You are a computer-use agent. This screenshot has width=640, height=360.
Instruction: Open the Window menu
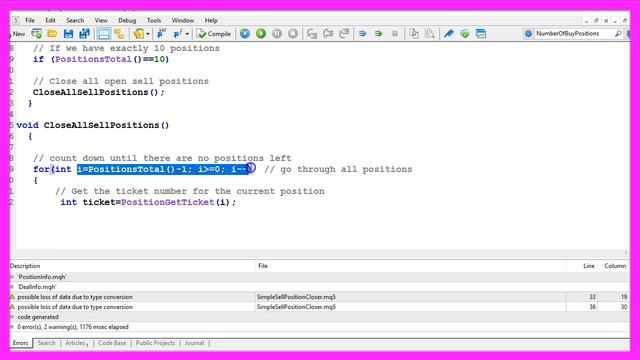182,20
